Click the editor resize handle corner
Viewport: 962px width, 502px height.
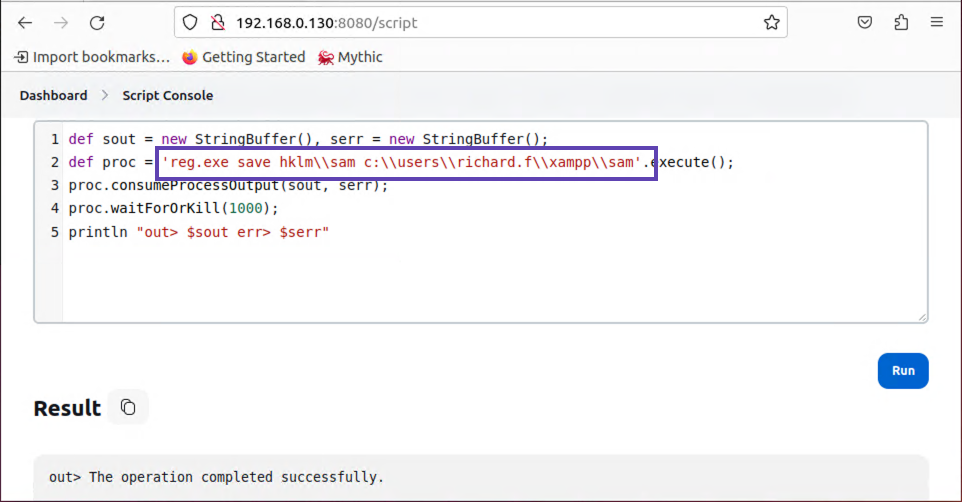(x=921, y=316)
